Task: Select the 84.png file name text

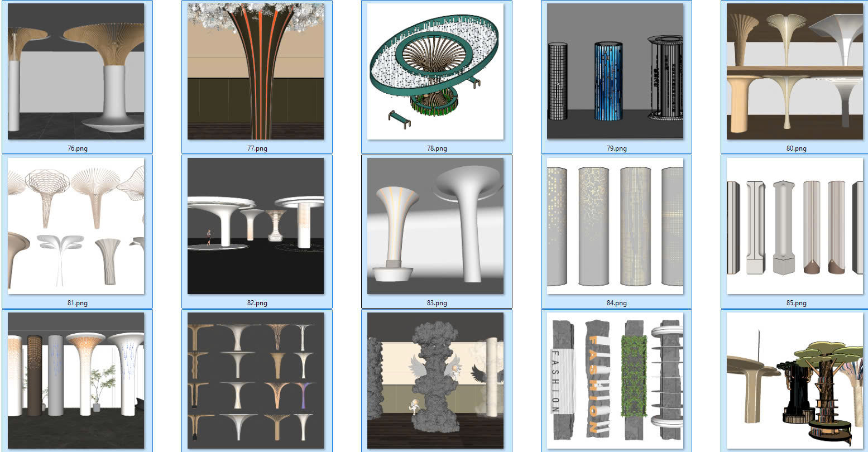Action: 616,303
